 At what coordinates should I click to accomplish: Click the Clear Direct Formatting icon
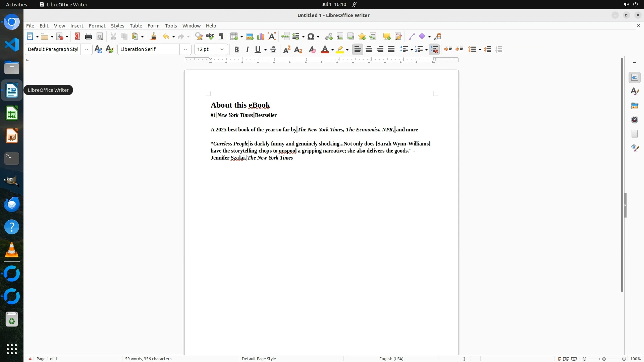coord(312,50)
